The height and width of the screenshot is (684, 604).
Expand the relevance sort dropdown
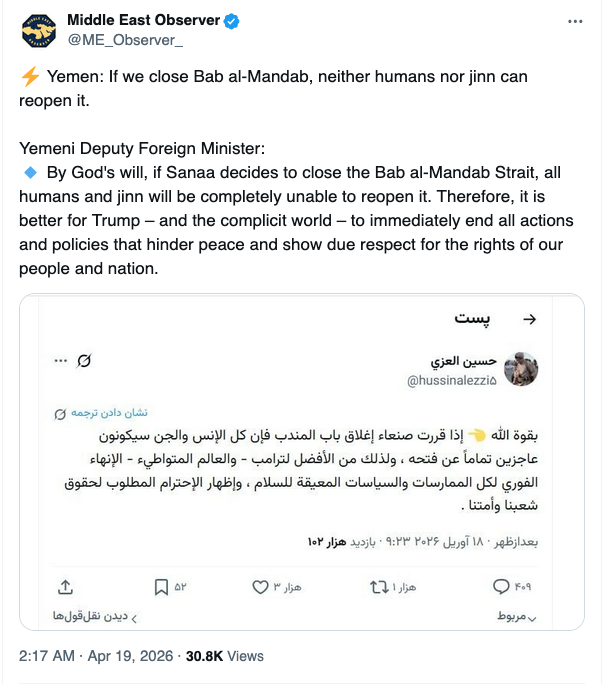point(516,617)
